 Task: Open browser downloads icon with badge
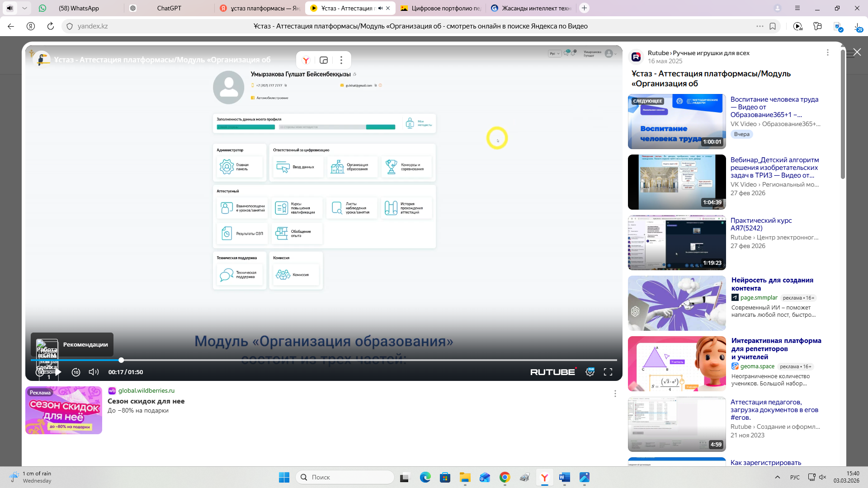(x=858, y=26)
